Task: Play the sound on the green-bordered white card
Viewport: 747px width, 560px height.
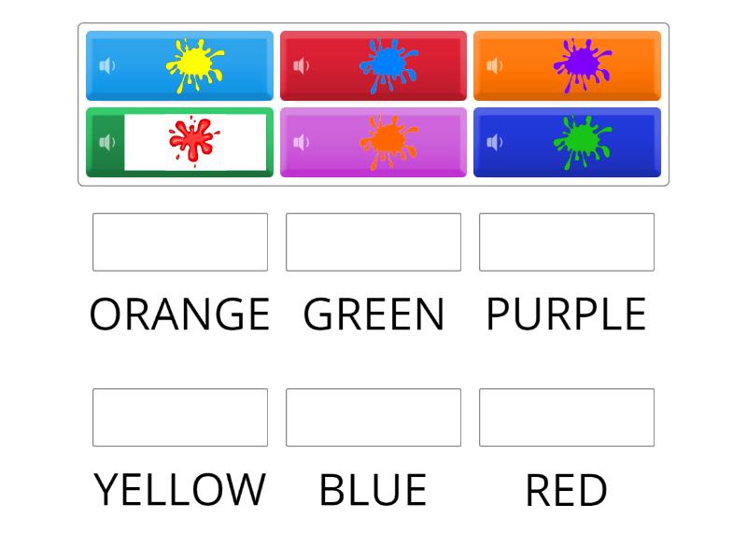Action: 106,142
